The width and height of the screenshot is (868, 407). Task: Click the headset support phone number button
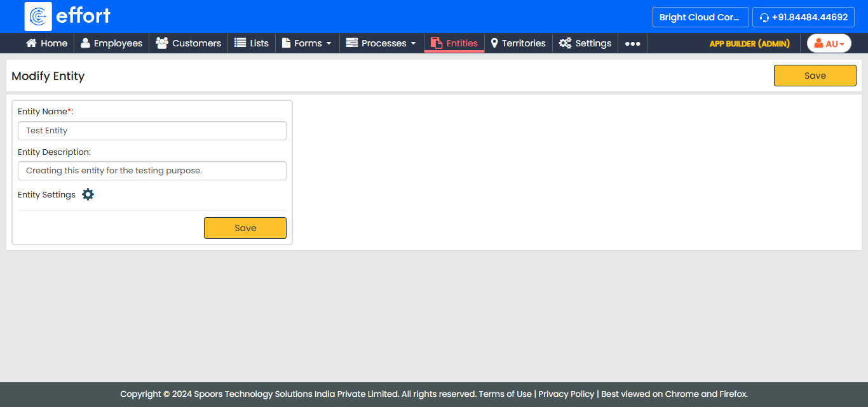click(x=803, y=17)
